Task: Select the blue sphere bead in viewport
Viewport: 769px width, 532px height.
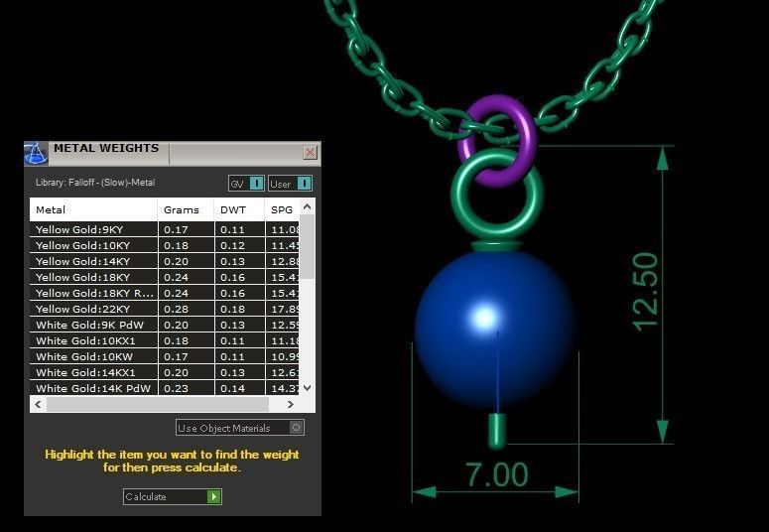Action: click(494, 329)
